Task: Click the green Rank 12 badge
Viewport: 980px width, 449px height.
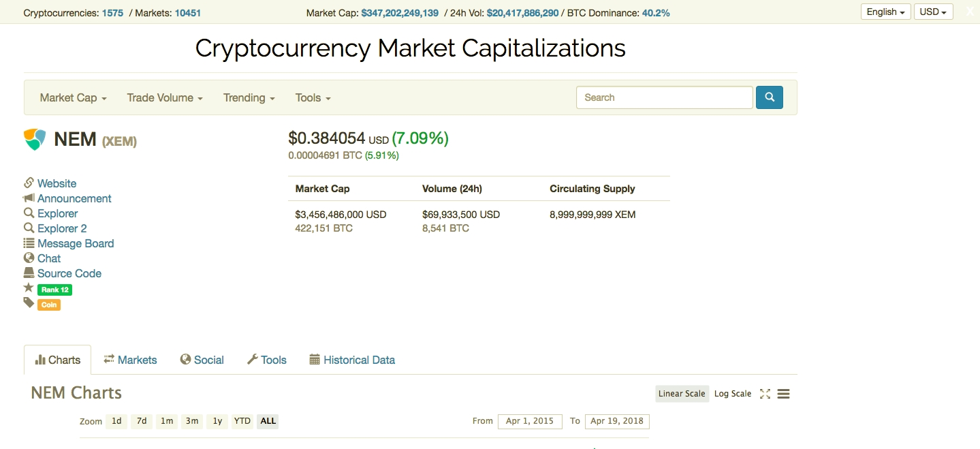Action: click(54, 290)
